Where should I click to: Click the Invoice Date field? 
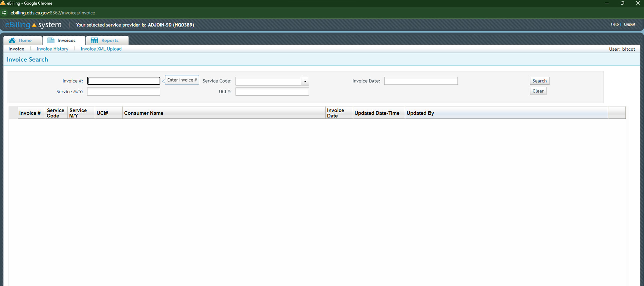pyautogui.click(x=421, y=81)
